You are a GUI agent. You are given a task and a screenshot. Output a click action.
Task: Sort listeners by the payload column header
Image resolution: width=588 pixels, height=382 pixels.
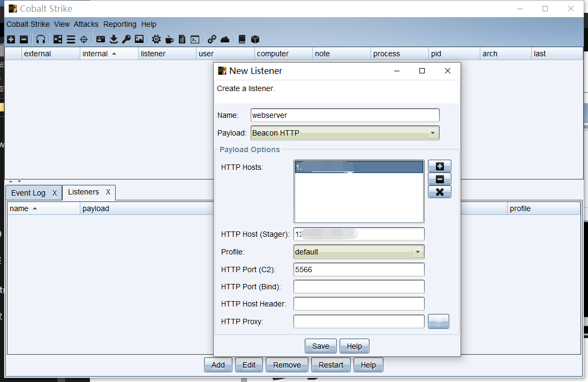147,208
